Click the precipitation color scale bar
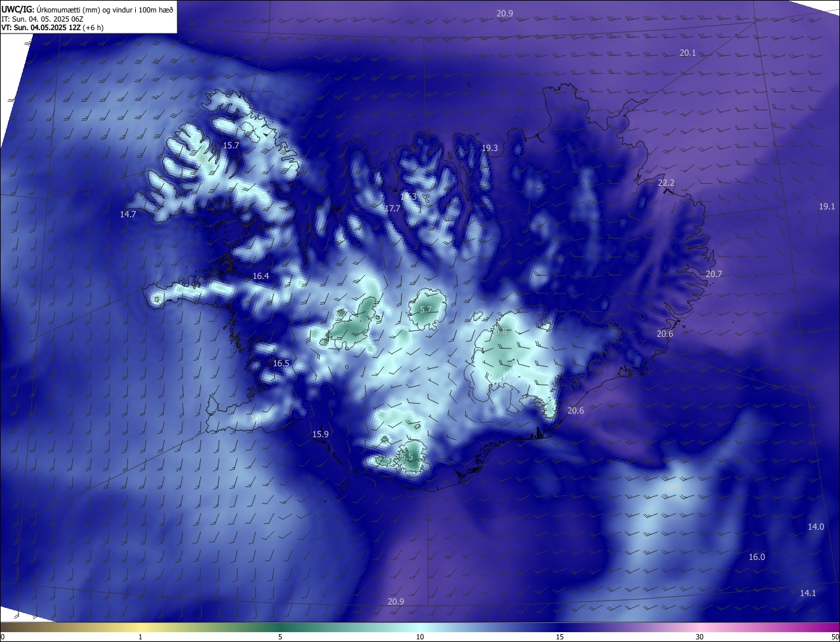Screen dimensions: 840x642 [x=420, y=627]
